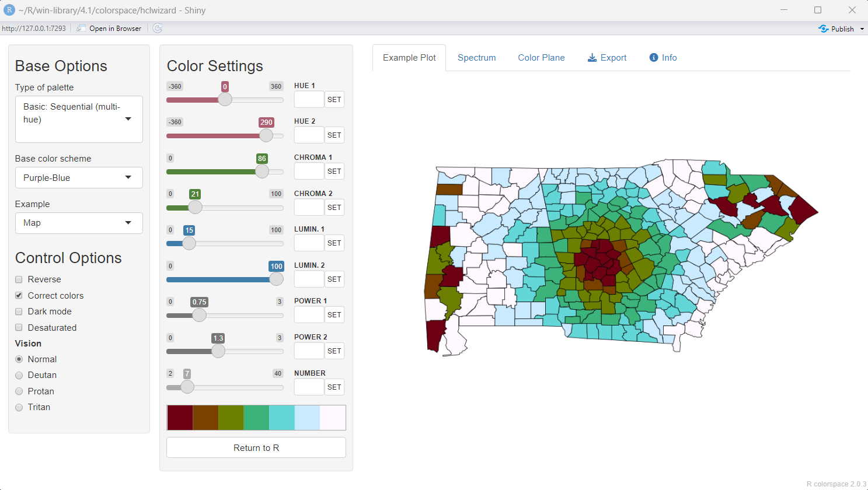The image size is (868, 490).
Task: Click the reload page icon in toolbar
Action: [158, 28]
